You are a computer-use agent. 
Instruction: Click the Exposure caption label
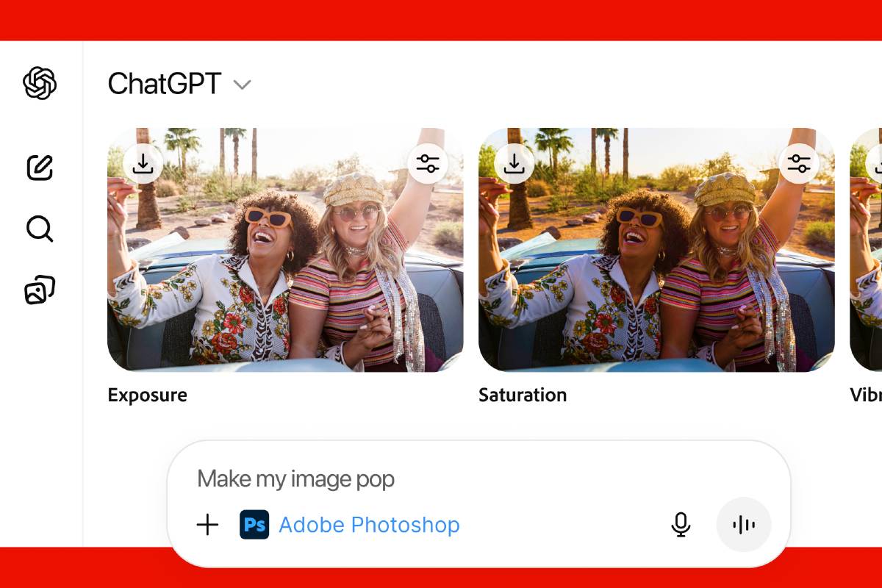147,395
